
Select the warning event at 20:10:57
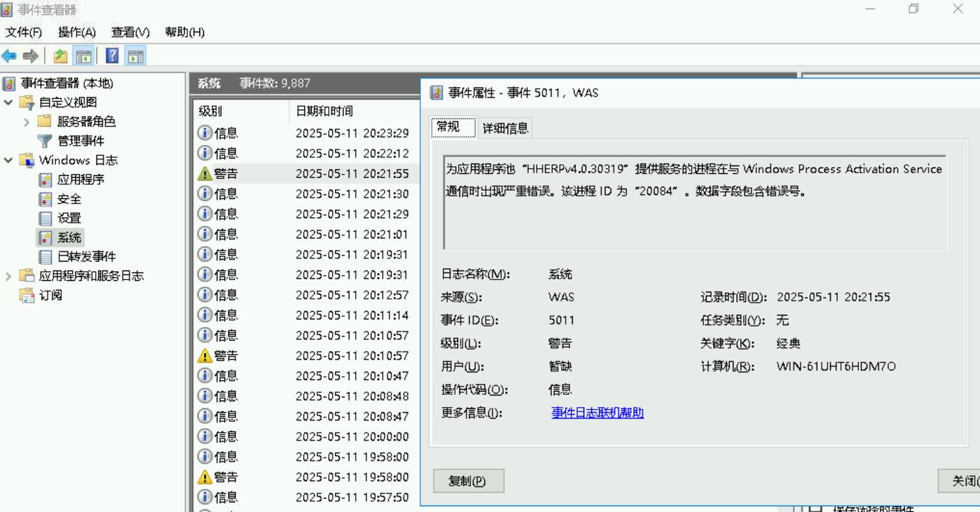pyautogui.click(x=225, y=356)
